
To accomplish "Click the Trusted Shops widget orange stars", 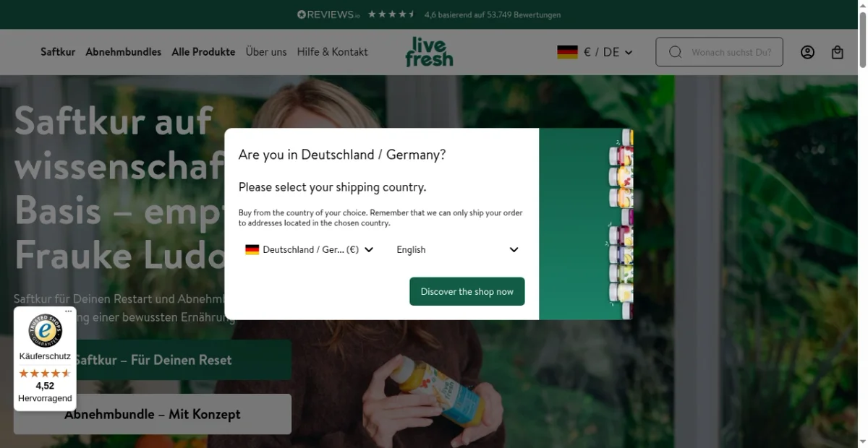I will 45,373.
